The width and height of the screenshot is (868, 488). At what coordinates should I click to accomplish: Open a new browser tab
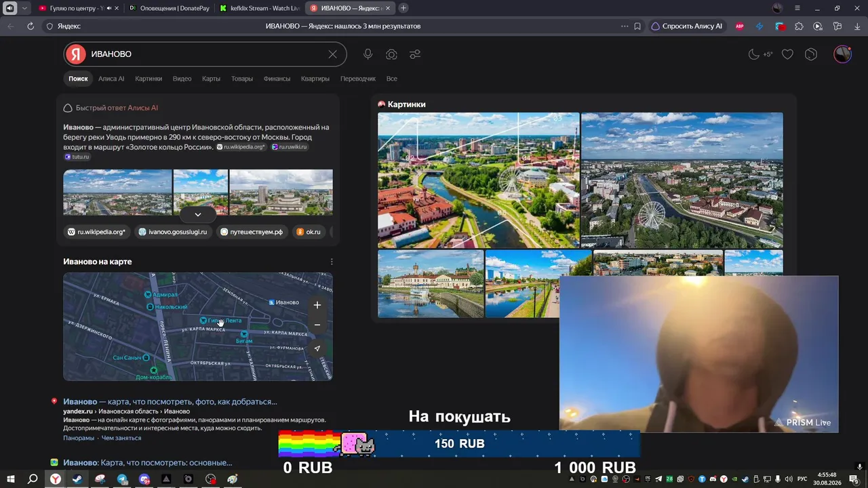tap(403, 8)
